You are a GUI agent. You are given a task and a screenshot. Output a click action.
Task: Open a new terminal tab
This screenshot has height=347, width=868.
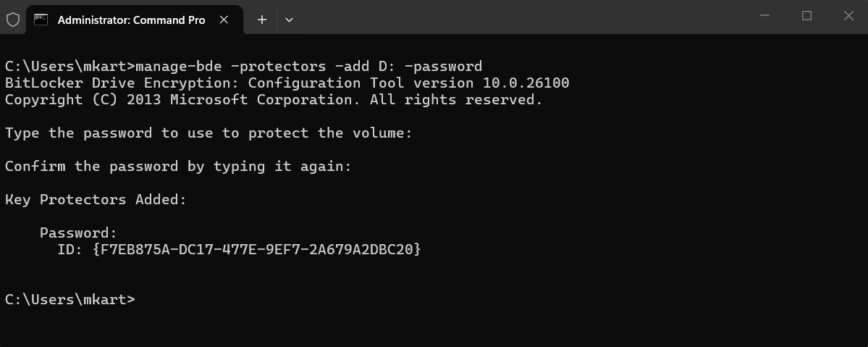pos(262,20)
